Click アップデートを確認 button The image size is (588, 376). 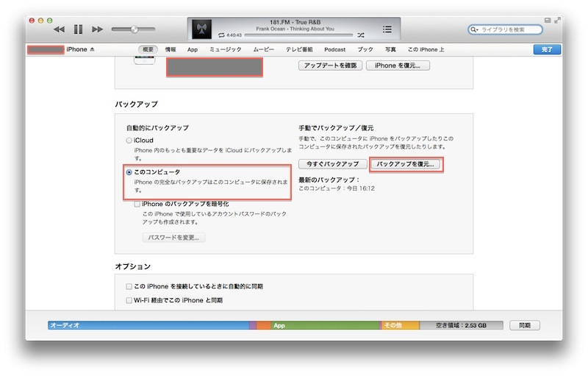coord(330,65)
